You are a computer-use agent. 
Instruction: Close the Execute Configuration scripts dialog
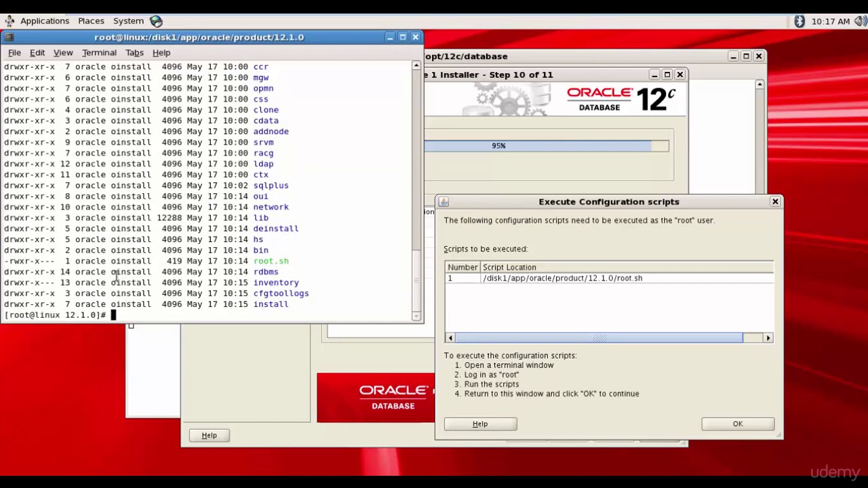click(775, 201)
